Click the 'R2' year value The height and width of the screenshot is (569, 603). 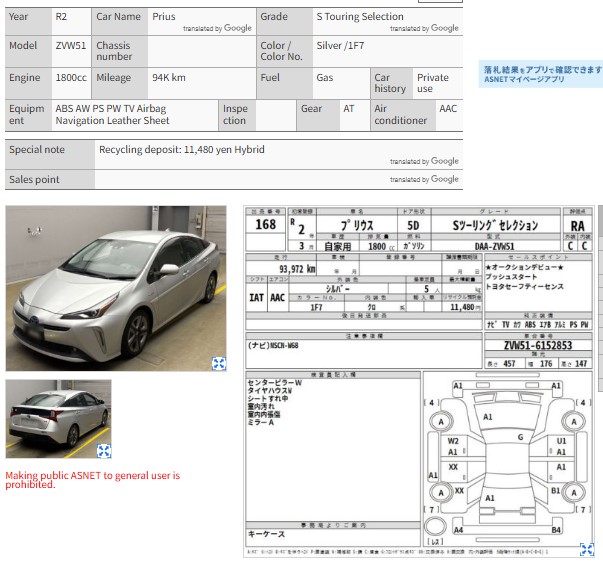point(61,17)
